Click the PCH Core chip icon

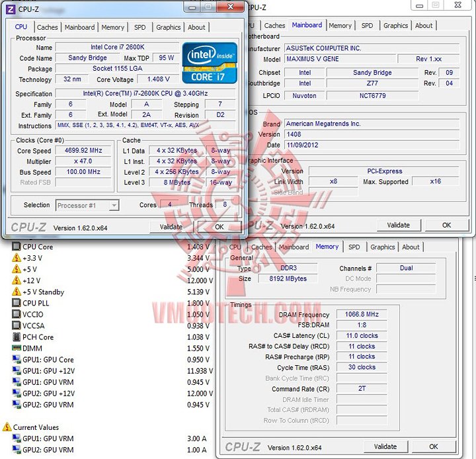point(17,337)
